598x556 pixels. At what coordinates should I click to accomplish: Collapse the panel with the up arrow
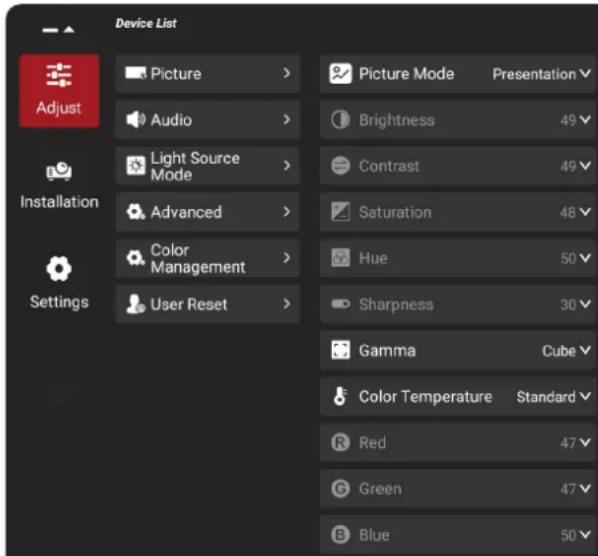(x=69, y=29)
